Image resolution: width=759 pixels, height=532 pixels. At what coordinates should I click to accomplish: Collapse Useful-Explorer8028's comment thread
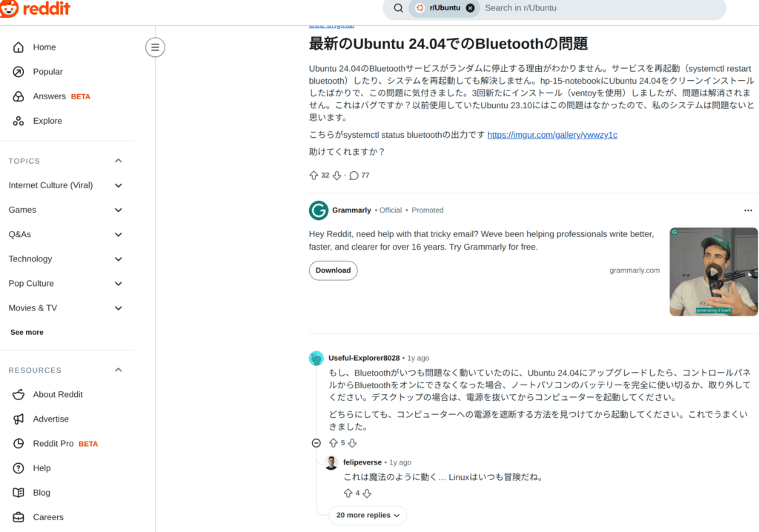[x=316, y=443]
